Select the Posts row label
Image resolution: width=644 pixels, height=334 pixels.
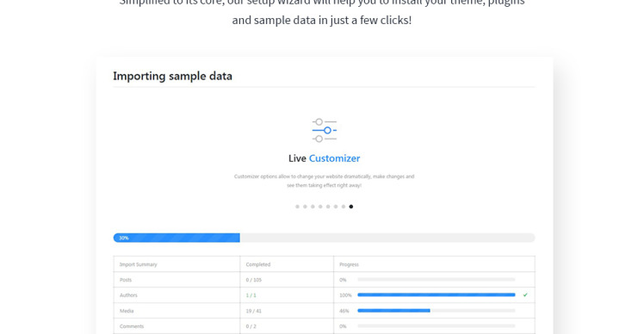tap(126, 280)
